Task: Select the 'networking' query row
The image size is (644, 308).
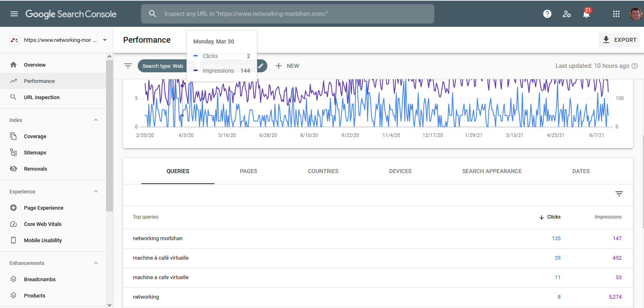Action: click(x=378, y=297)
